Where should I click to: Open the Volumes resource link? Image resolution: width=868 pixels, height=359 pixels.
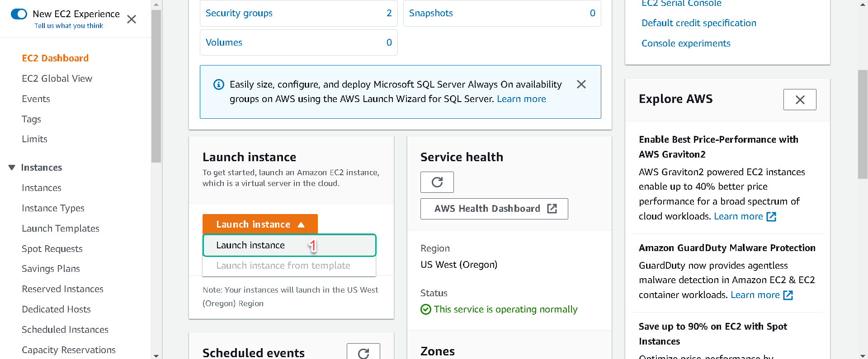(224, 42)
